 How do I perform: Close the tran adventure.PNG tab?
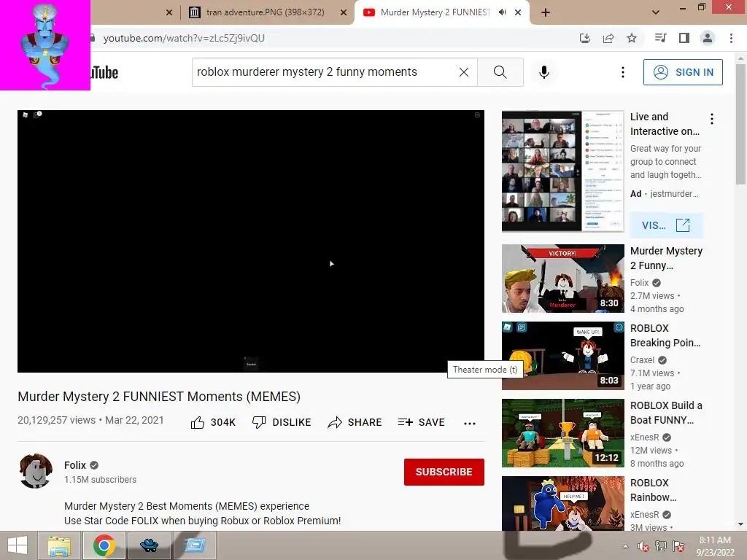343,13
